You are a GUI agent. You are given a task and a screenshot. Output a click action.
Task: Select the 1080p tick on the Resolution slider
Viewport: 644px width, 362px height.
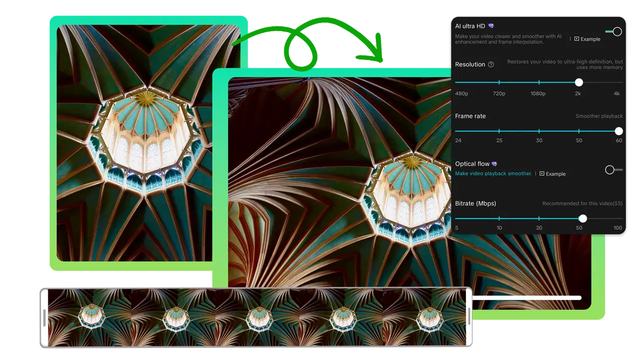pyautogui.click(x=539, y=82)
